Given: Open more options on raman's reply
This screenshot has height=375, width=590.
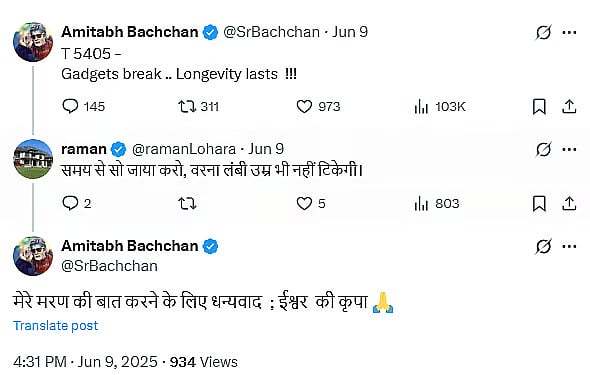Looking at the screenshot, I should (569, 149).
